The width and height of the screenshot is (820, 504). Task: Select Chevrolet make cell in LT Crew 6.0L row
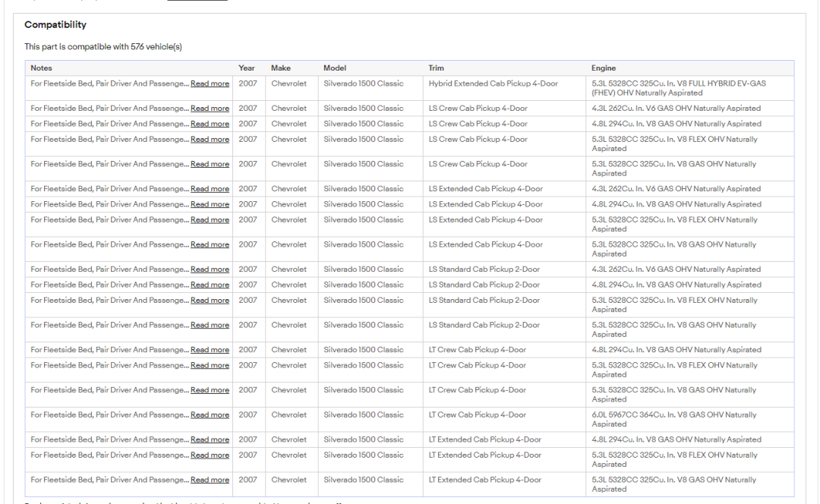pyautogui.click(x=289, y=414)
